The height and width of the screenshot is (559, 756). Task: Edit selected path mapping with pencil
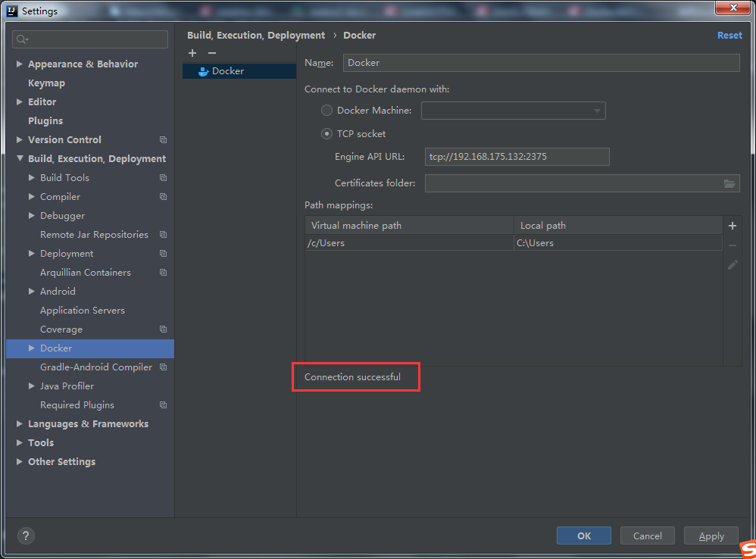pos(733,265)
